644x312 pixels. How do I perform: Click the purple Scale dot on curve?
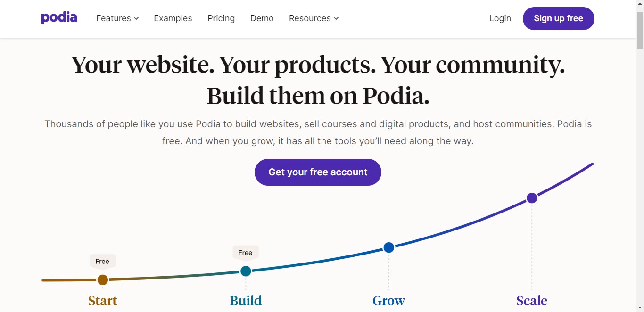pos(532,198)
